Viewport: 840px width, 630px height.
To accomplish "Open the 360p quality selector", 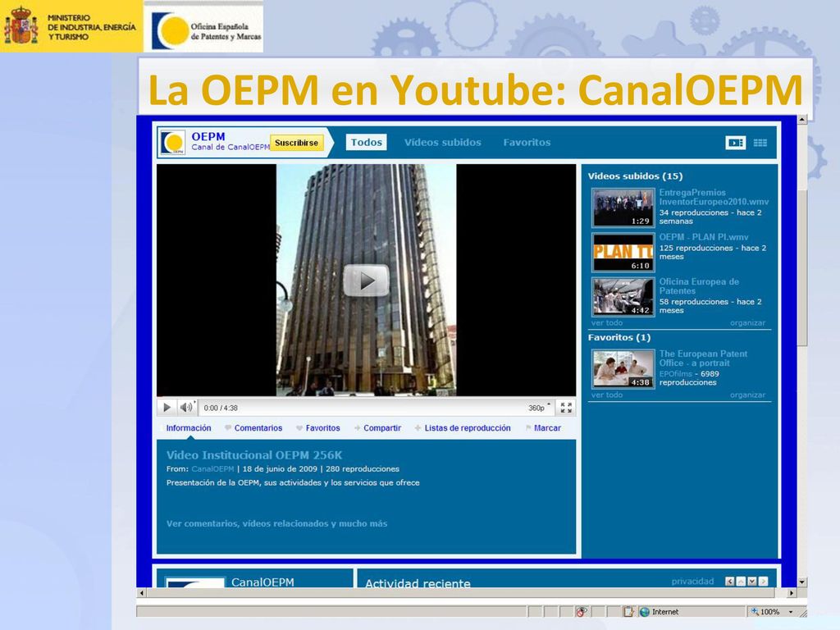I will 539,408.
